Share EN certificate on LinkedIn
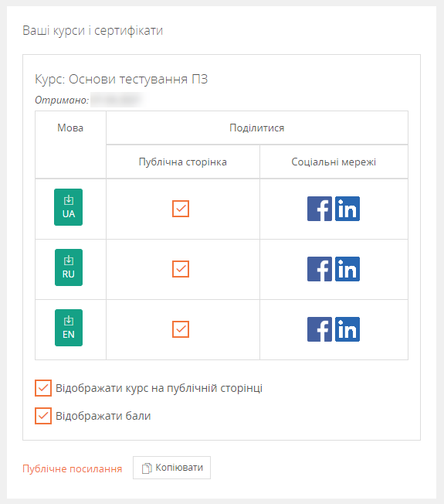The height and width of the screenshot is (504, 444). click(347, 329)
